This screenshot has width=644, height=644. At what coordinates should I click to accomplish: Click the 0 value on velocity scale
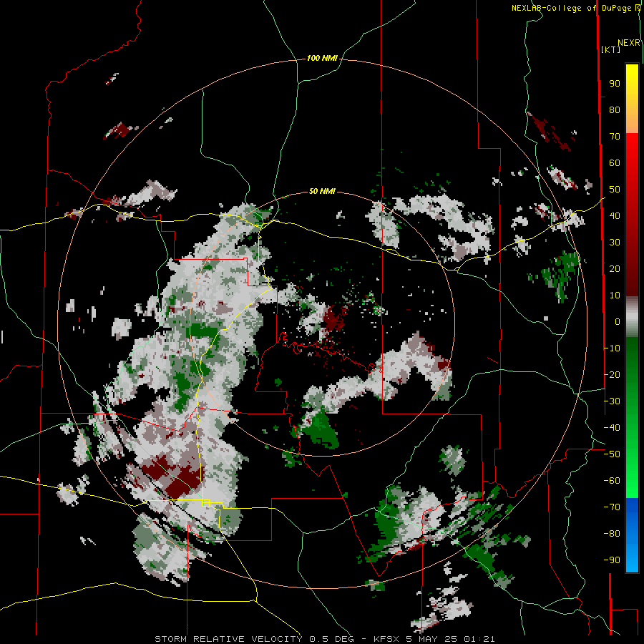tap(618, 322)
